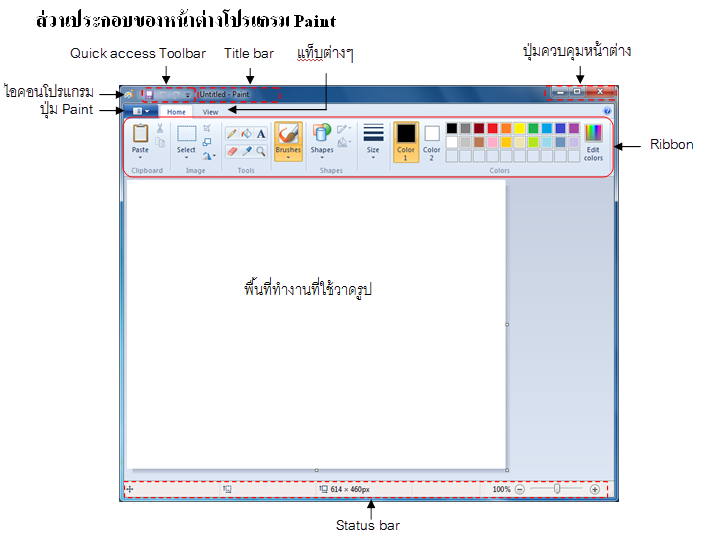Click the Paint application icon in title bar

(x=129, y=94)
